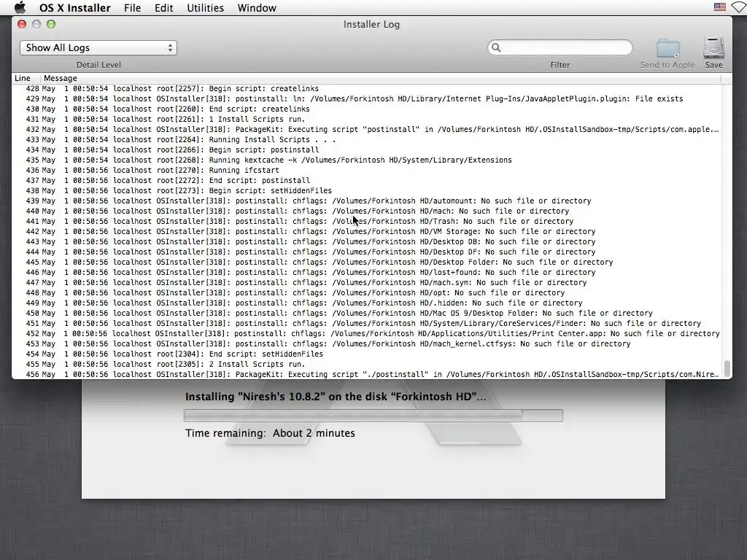Image resolution: width=747 pixels, height=560 pixels.
Task: Select line 441 Trash No such file
Action: [367, 222]
